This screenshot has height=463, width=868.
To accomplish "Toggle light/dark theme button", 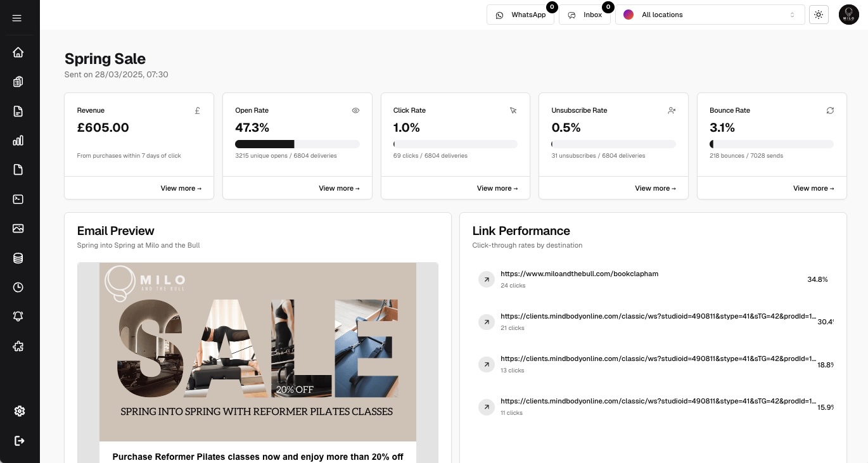I will (x=819, y=15).
